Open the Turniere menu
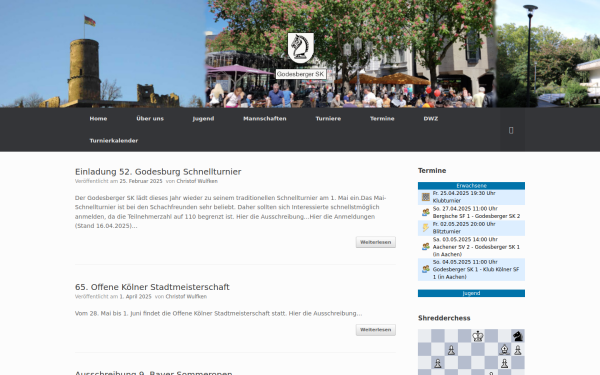600x375 pixels. 328,119
